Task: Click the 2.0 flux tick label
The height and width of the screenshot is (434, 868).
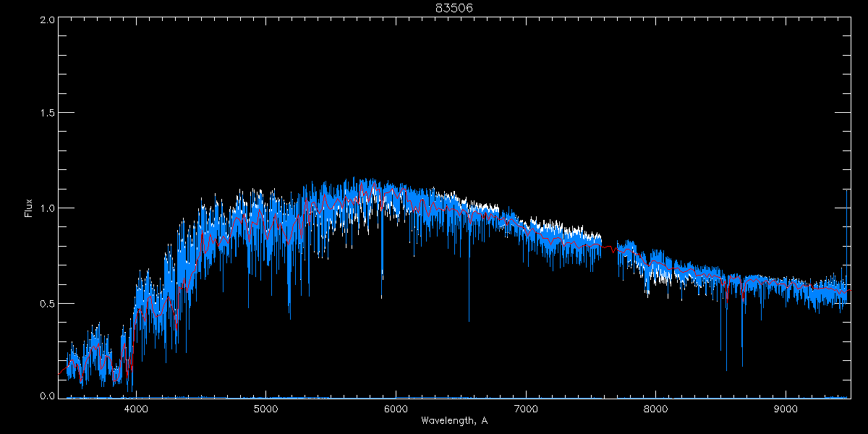Action: pyautogui.click(x=45, y=20)
